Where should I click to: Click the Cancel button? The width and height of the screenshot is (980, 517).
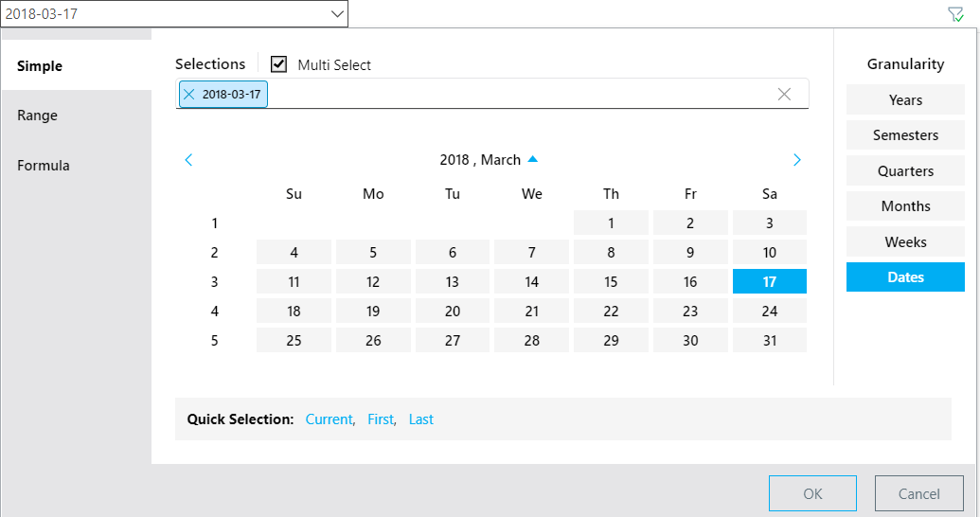click(x=918, y=494)
